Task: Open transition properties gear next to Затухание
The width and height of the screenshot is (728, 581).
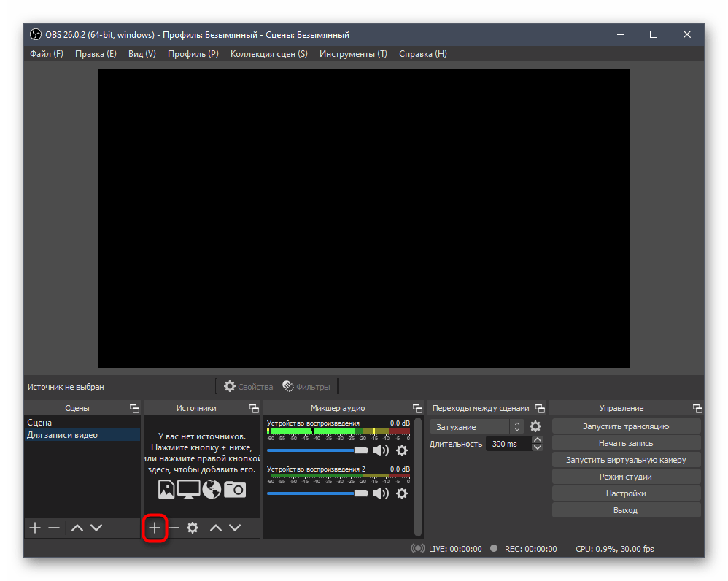Action: point(535,426)
